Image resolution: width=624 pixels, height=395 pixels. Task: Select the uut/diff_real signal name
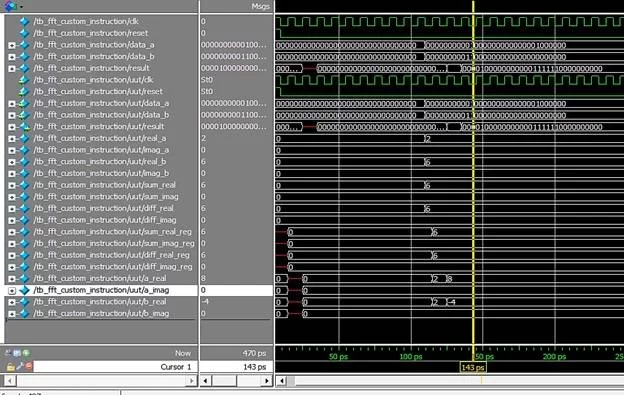[x=103, y=208]
